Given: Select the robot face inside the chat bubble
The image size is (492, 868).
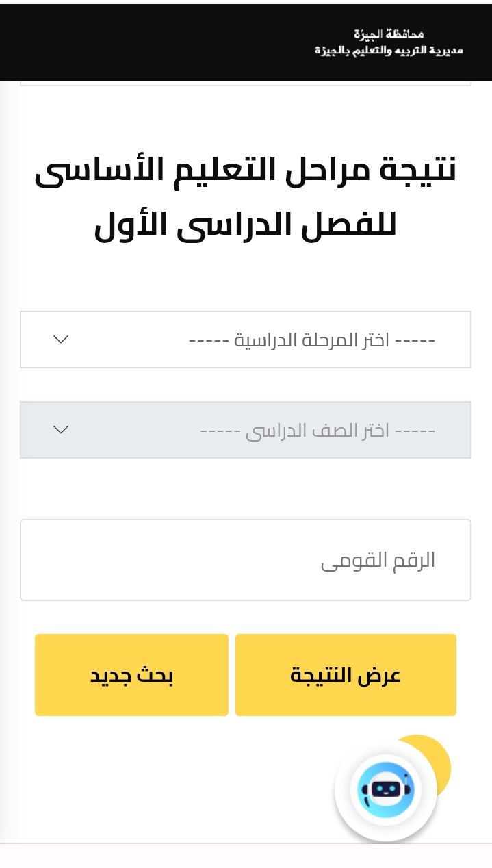Looking at the screenshot, I should [x=386, y=789].
